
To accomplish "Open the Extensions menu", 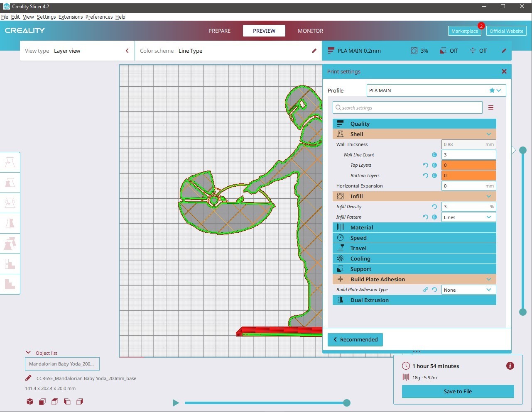I will (71, 17).
